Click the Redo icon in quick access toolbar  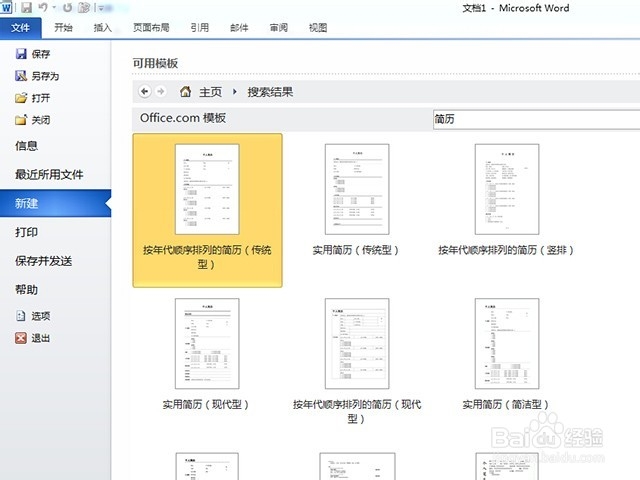point(67,7)
